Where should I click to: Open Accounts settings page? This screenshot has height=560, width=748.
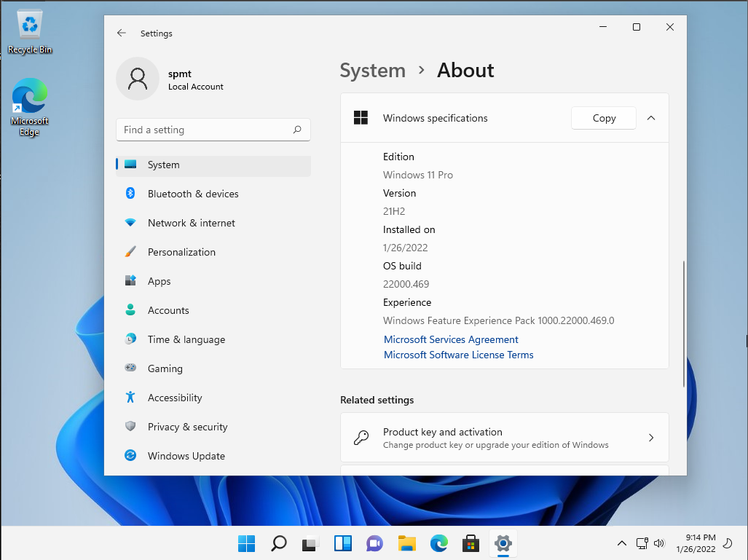(x=213, y=310)
